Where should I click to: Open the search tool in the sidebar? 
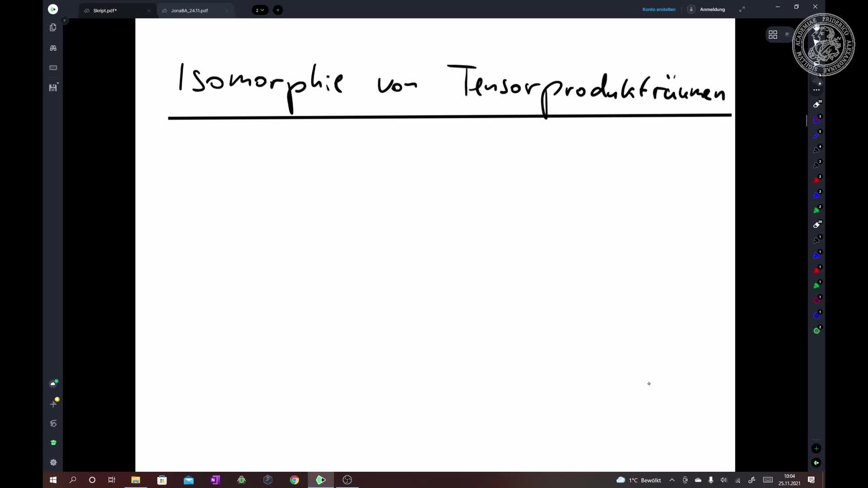(53, 48)
